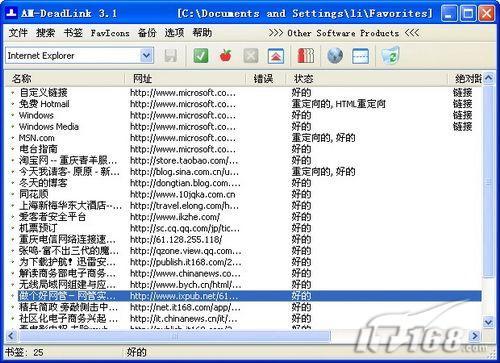Screen dimensions: 500x363
Task: Click the horizontal scrollbar right arrow
Action: 475,336
